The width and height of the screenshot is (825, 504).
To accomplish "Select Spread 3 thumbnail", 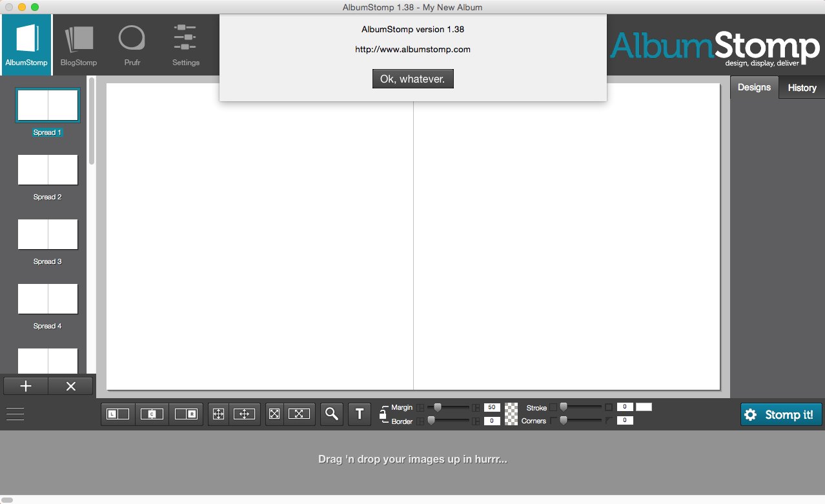I will (48, 234).
